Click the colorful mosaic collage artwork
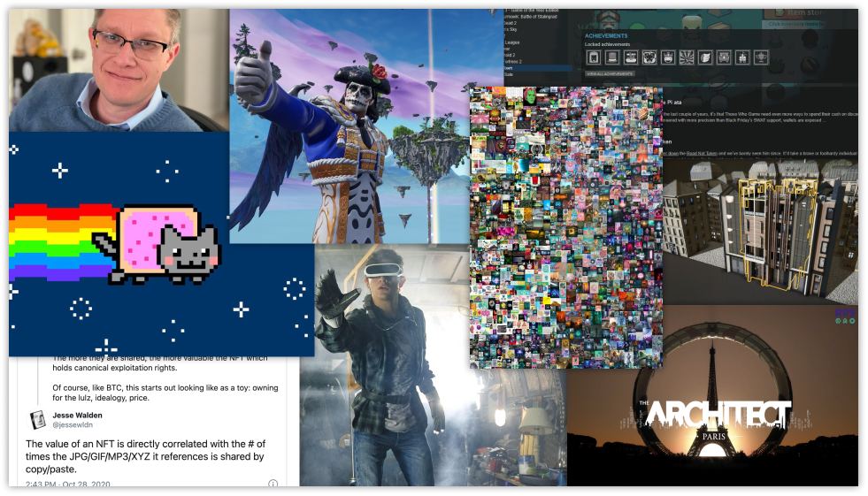This screenshot has height=496, width=868. (565, 228)
